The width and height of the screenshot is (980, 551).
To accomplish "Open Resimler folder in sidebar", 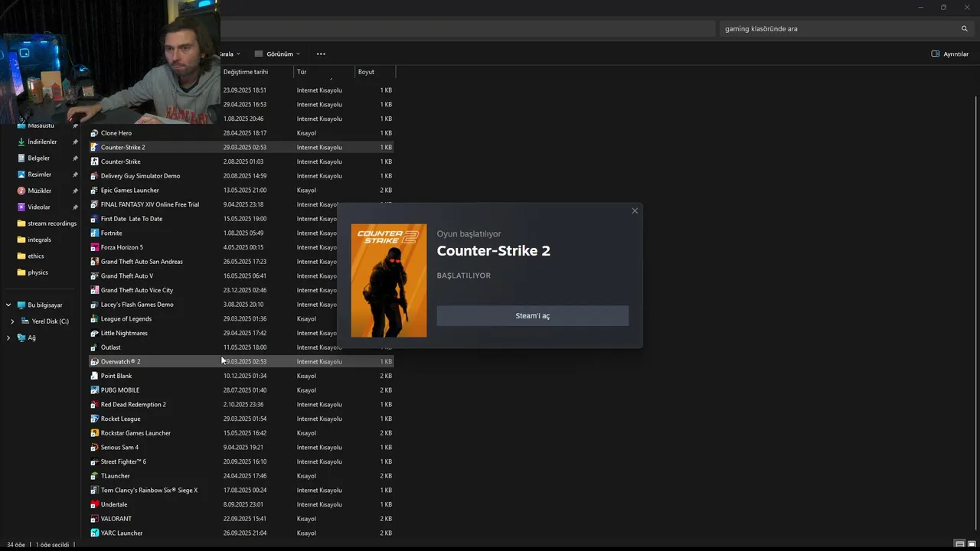I will [39, 174].
